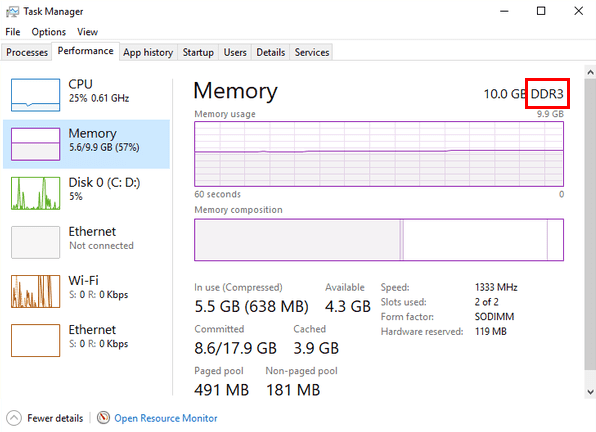Viewport: 596px width, 432px height.
Task: Open the File menu
Action: click(13, 32)
